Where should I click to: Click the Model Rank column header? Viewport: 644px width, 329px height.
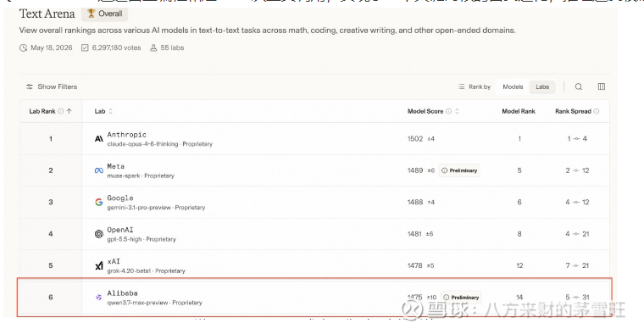click(x=519, y=111)
